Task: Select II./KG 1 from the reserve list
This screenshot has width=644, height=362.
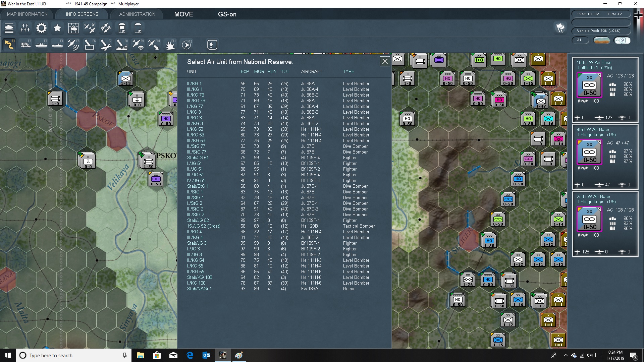Action: pyautogui.click(x=195, y=84)
